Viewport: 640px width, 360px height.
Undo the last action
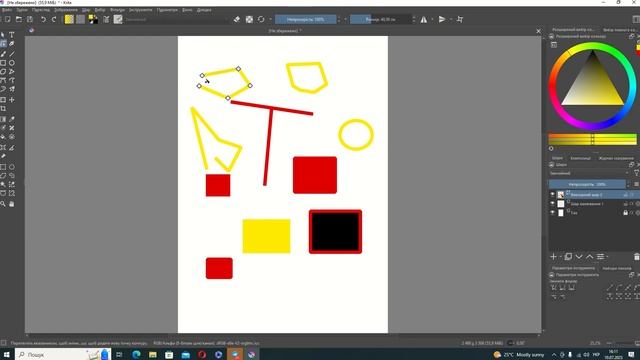[x=43, y=19]
